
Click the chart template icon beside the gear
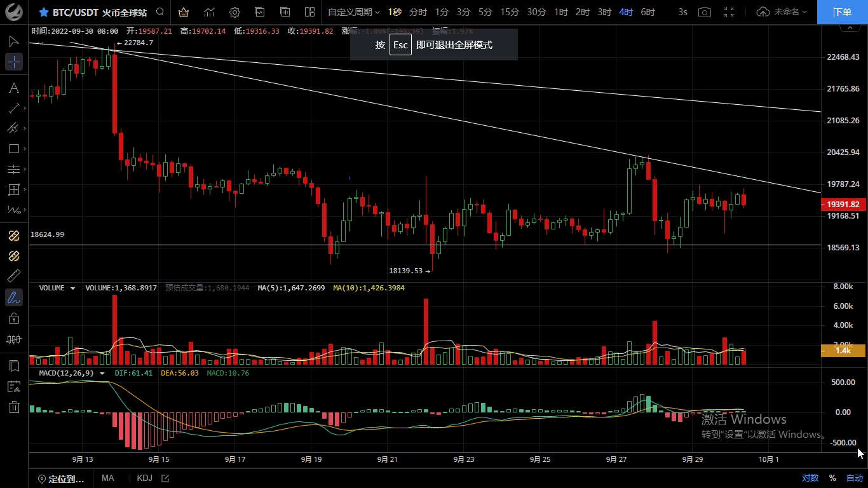pos(260,12)
